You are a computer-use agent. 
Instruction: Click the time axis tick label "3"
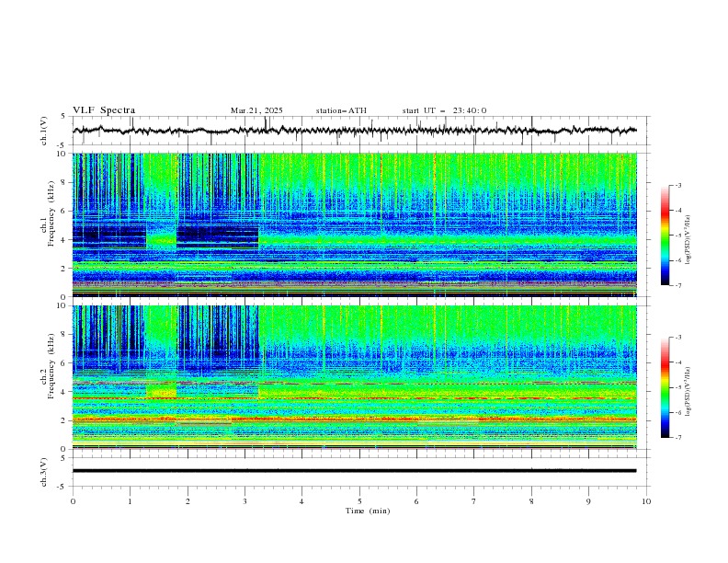245,501
